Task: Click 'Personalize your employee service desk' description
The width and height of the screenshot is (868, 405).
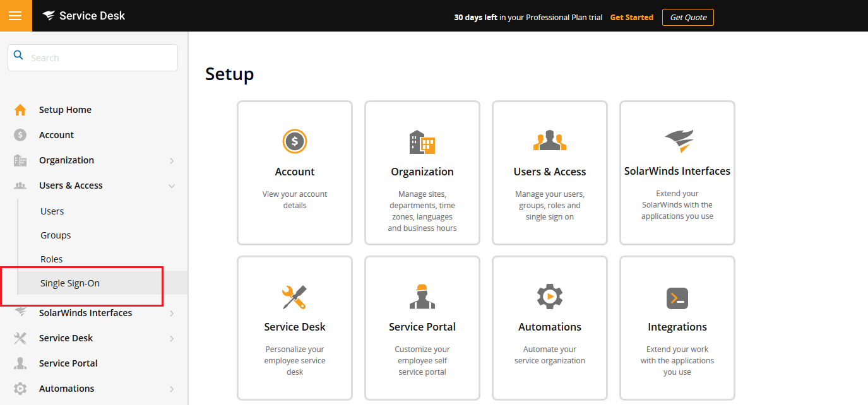Action: pyautogui.click(x=295, y=361)
